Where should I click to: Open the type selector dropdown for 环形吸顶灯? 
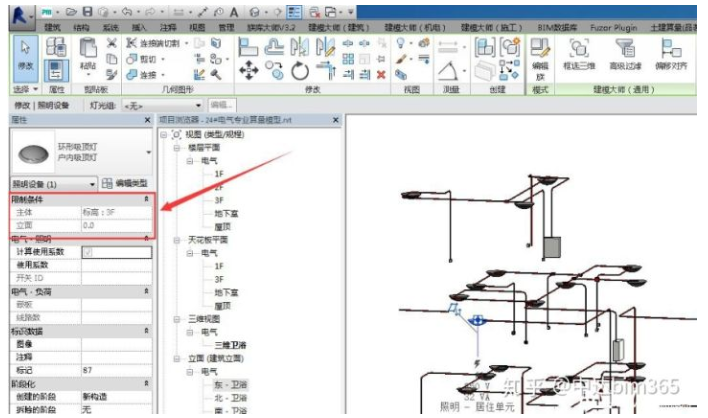149,153
